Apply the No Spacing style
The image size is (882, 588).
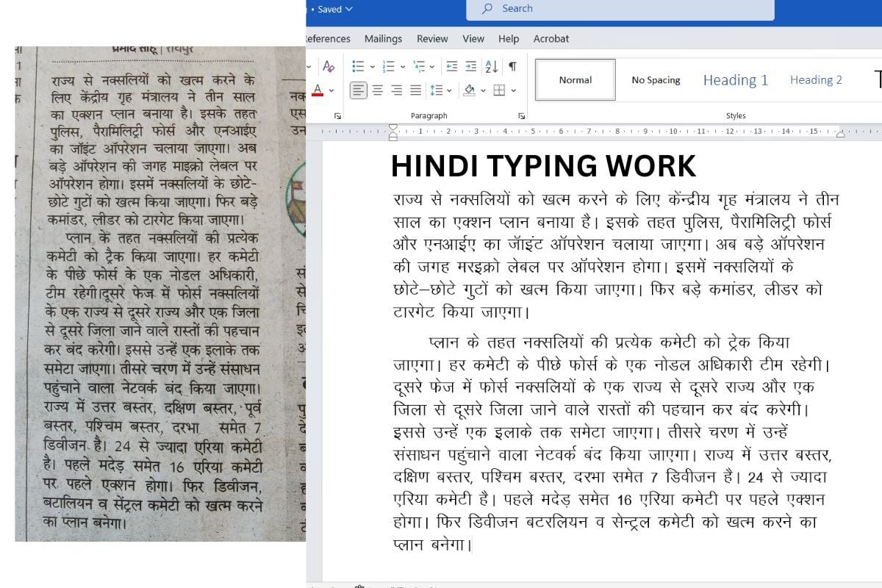656,80
